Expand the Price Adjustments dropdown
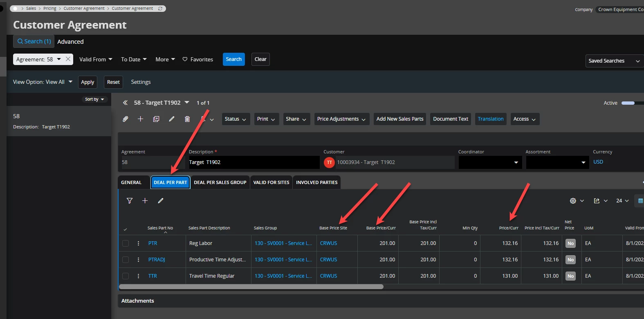This screenshot has height=319, width=644. [341, 119]
